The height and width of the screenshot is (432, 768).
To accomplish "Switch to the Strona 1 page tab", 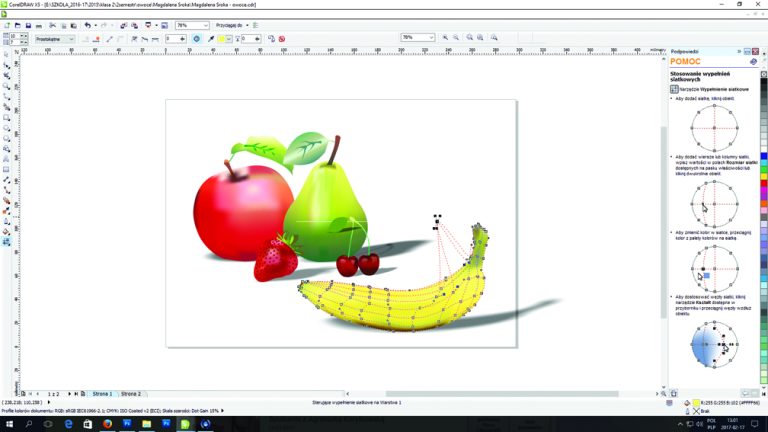I will click(102, 394).
